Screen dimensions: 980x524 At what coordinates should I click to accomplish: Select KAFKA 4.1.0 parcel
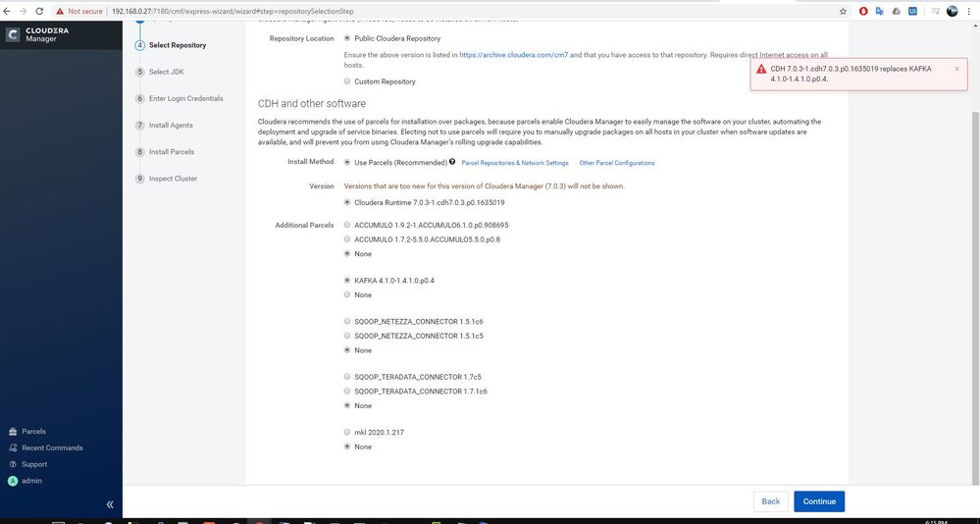(x=347, y=280)
